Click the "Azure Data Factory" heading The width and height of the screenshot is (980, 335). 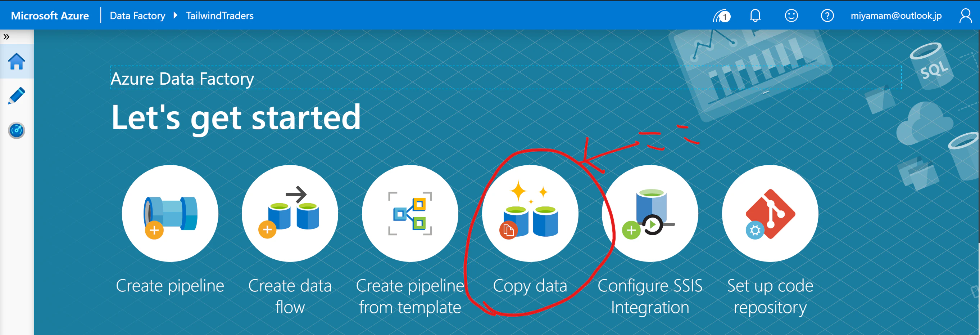point(182,79)
